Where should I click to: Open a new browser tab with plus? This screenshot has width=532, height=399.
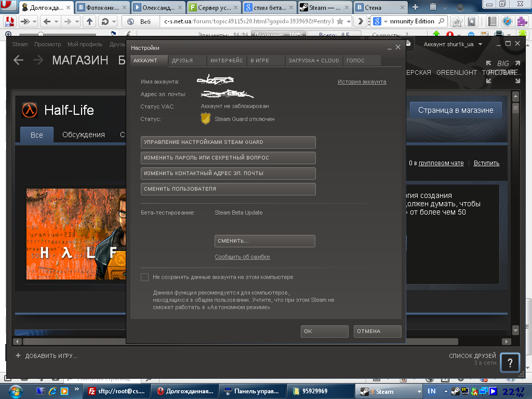coord(415,7)
